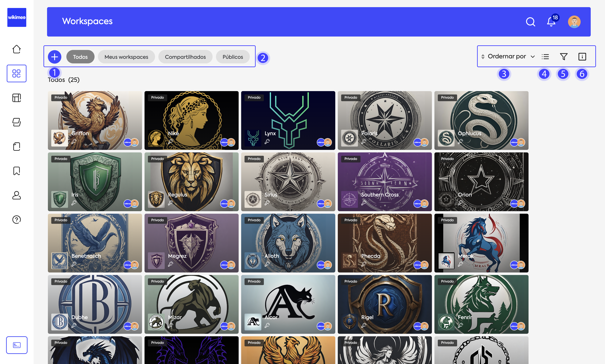Viewport: 605px width, 364px height.
Task: Open the help question mark icon
Action: coord(16,220)
